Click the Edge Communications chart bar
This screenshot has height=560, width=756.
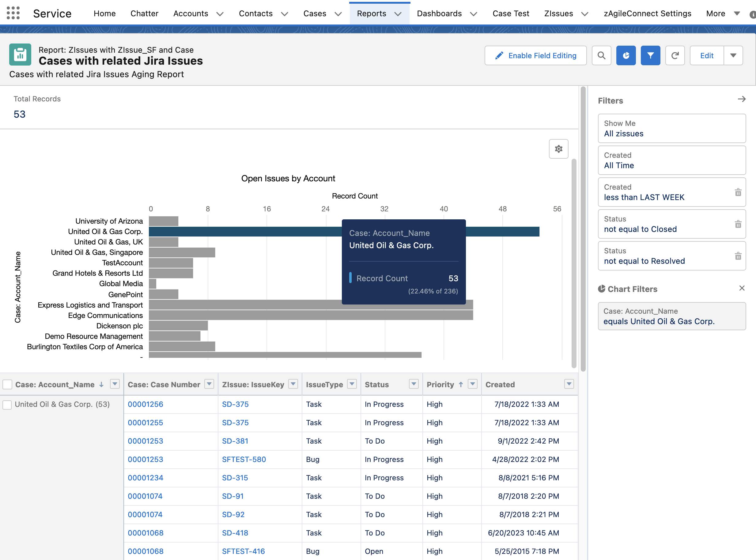point(311,316)
